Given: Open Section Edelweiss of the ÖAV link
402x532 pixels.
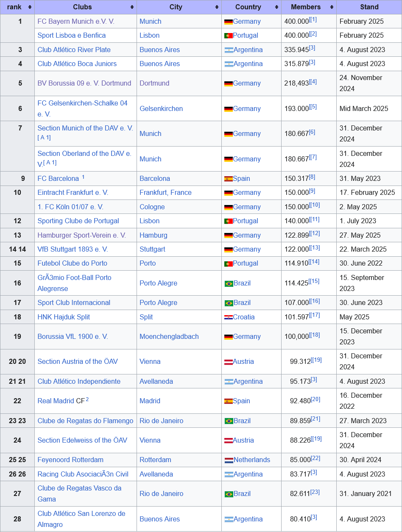Looking at the screenshot, I should click(x=82, y=440).
